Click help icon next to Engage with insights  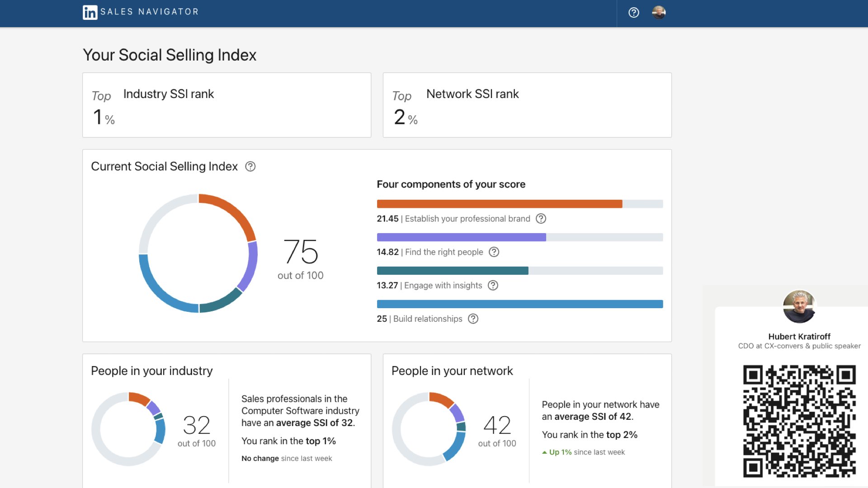click(493, 286)
